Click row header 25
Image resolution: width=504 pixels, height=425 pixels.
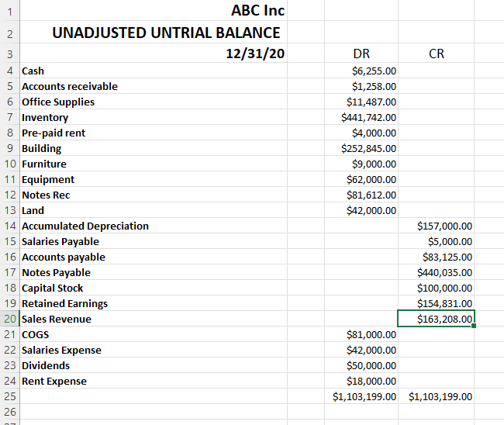(9, 396)
